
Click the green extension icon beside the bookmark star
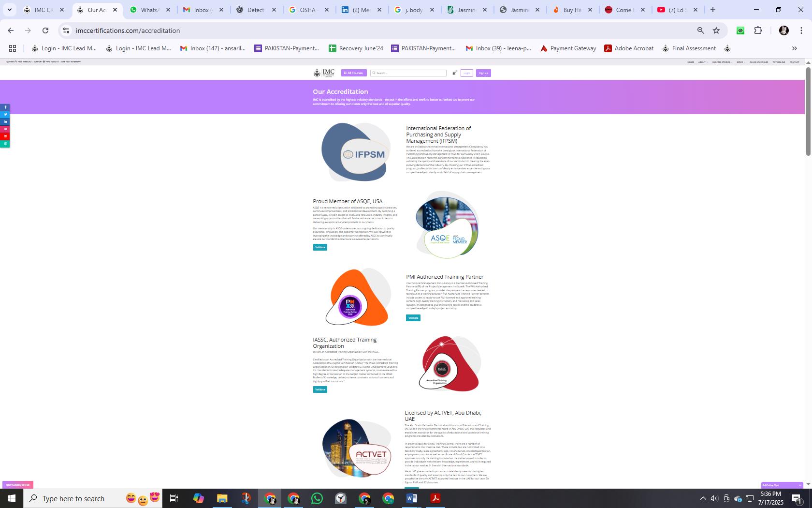pos(740,30)
